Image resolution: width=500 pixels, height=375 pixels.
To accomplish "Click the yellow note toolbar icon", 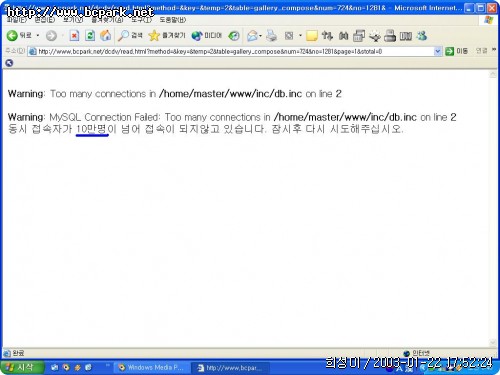I will coord(311,36).
